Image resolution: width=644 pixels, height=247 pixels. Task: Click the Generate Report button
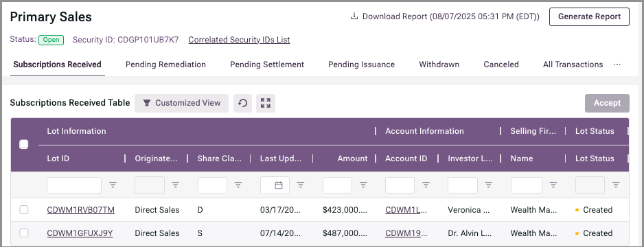point(589,17)
